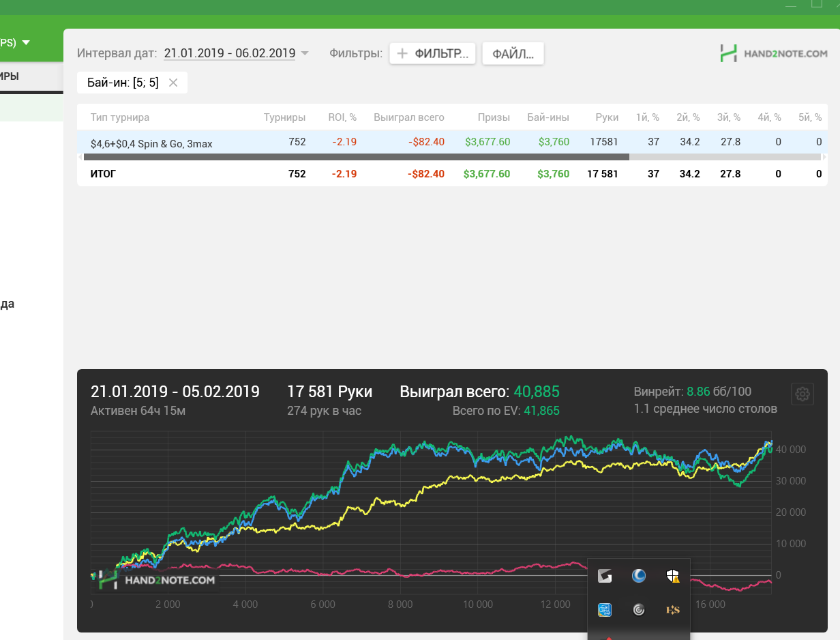Click the Hand2Note logo at top right
This screenshot has height=640, width=840.
773,53
